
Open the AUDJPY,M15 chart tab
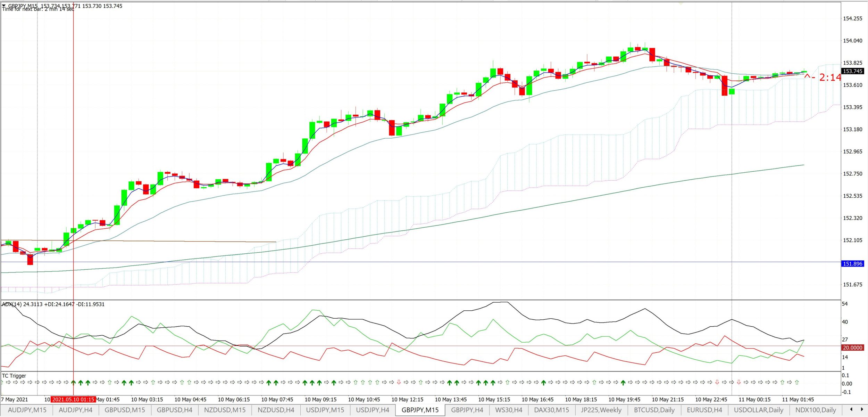click(x=27, y=410)
